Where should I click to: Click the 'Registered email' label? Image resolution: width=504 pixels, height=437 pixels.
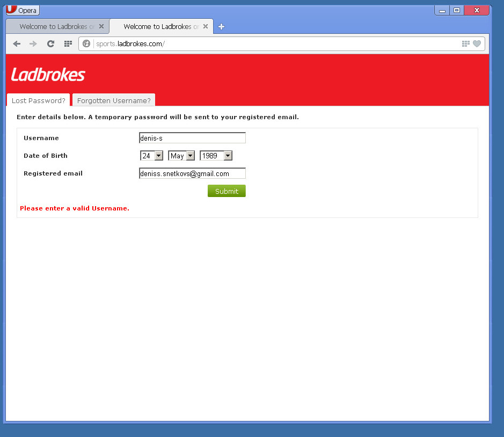(x=53, y=173)
